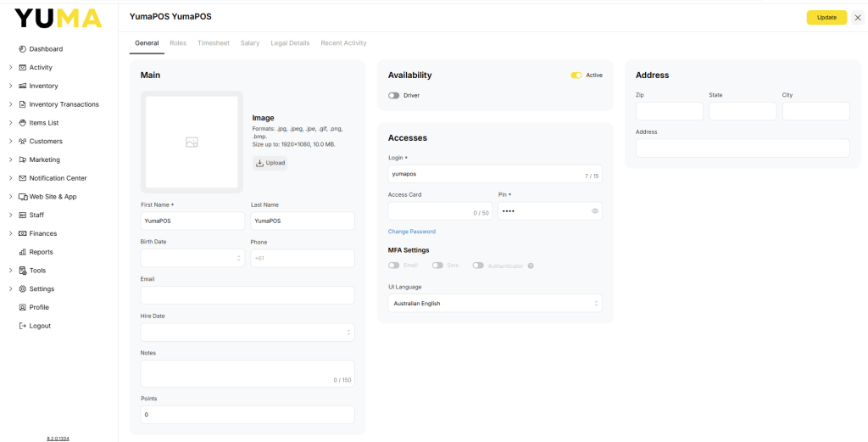Open the Dashboard icon in sidebar
Screen dimensions: 868x442
(23, 48)
